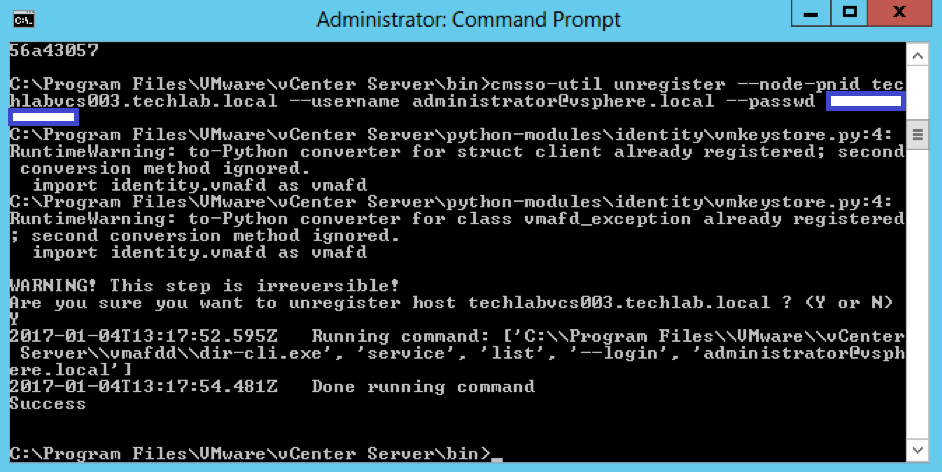This screenshot has width=942, height=472.
Task: Close the Administrator Command Prompt window
Action: pyautogui.click(x=900, y=13)
